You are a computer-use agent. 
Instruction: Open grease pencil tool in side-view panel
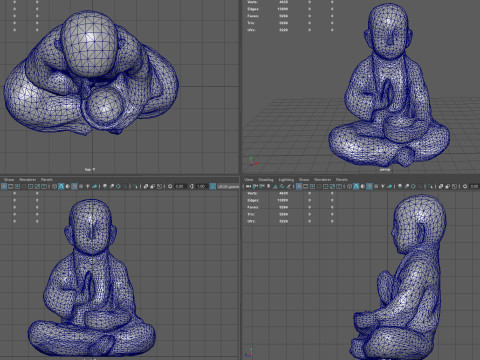[289, 186]
